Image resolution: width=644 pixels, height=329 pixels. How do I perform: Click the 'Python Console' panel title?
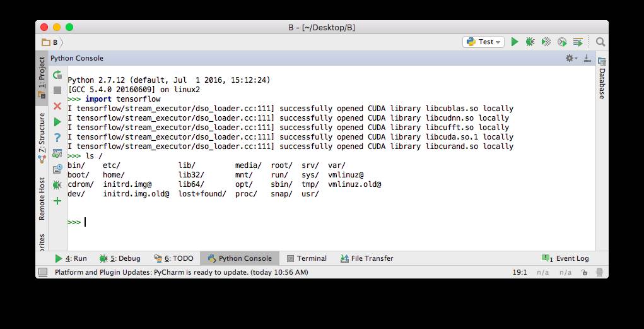77,58
